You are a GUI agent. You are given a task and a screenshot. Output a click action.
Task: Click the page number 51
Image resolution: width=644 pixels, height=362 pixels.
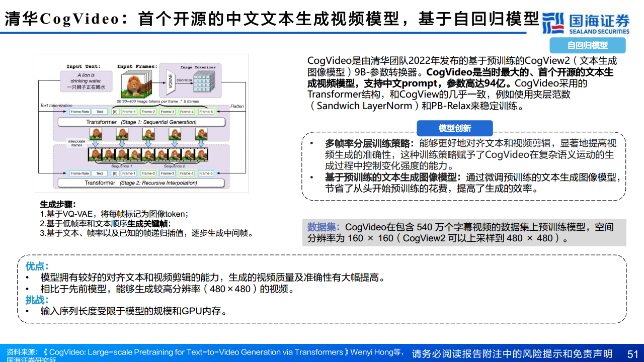pos(632,353)
